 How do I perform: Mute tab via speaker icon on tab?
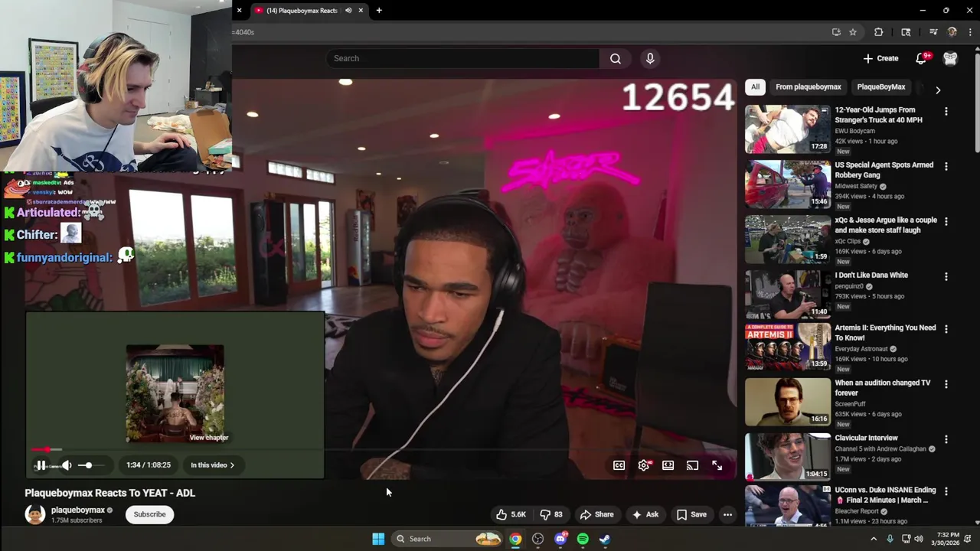[x=348, y=11]
